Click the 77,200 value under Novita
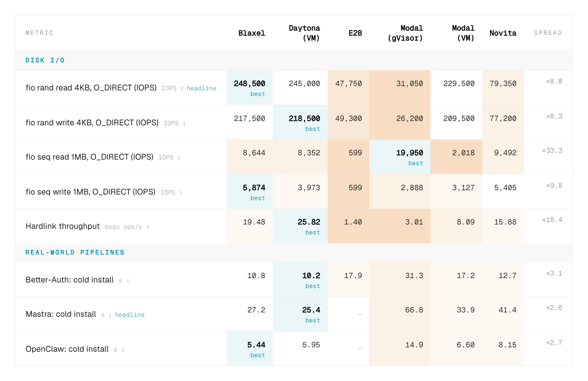This screenshot has height=381, width=588. [503, 119]
